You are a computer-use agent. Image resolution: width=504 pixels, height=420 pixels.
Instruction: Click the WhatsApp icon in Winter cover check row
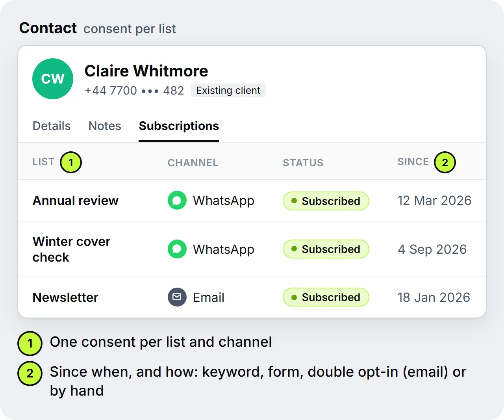coord(177,249)
